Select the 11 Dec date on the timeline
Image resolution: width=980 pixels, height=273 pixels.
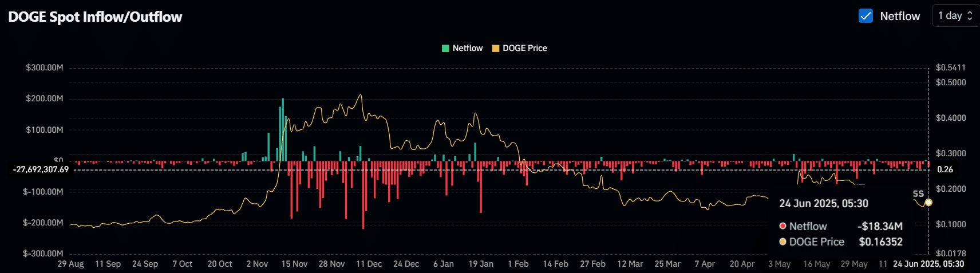pos(369,264)
